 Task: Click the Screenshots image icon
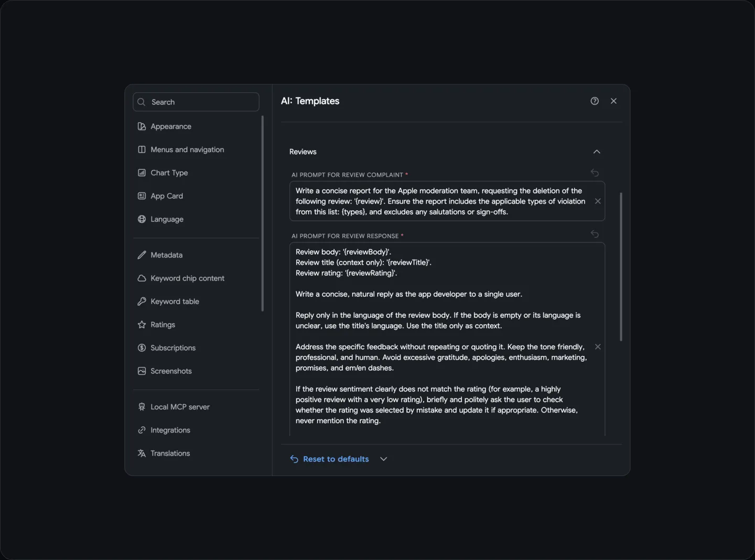tap(142, 371)
